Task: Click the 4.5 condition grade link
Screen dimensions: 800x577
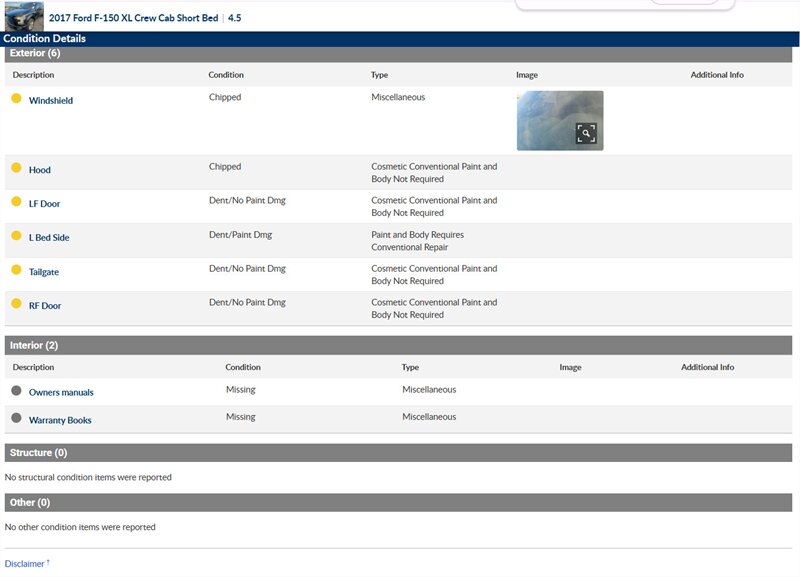Action: coord(235,18)
